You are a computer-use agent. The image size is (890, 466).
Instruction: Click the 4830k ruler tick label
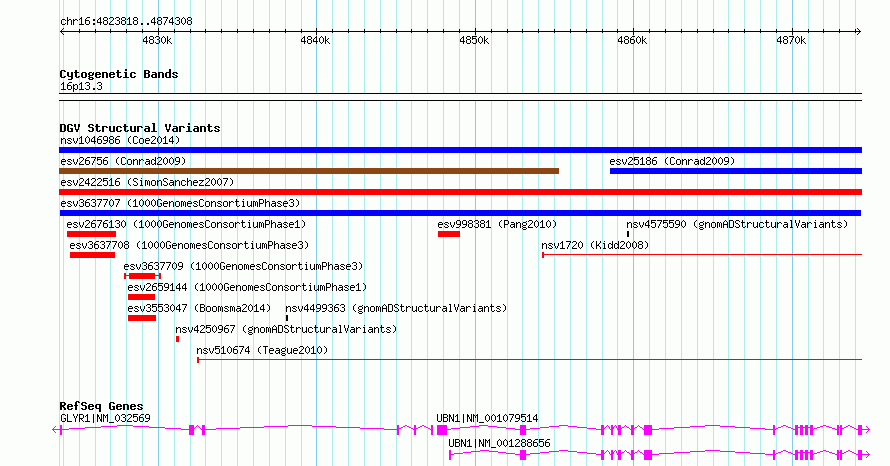pos(157,40)
